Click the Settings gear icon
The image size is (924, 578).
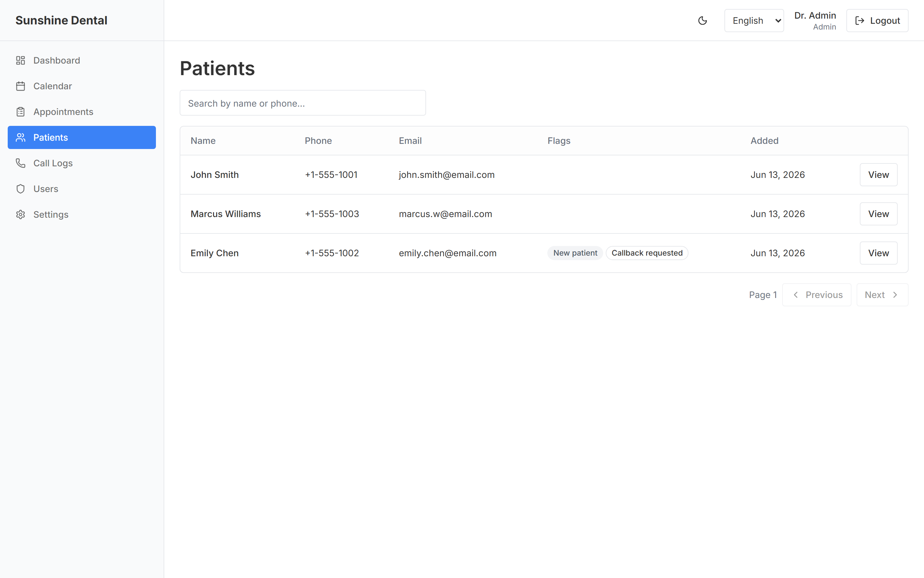(x=21, y=215)
